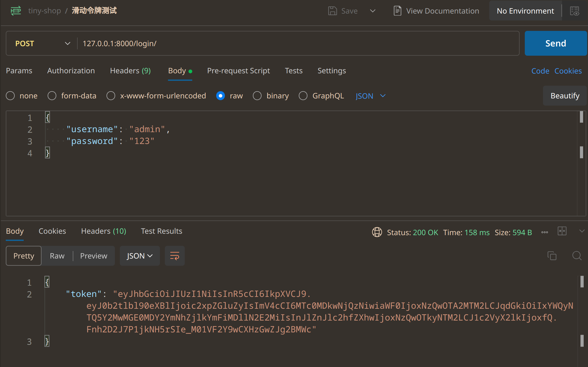
Task: Select the form-data radio button
Action: click(52, 96)
